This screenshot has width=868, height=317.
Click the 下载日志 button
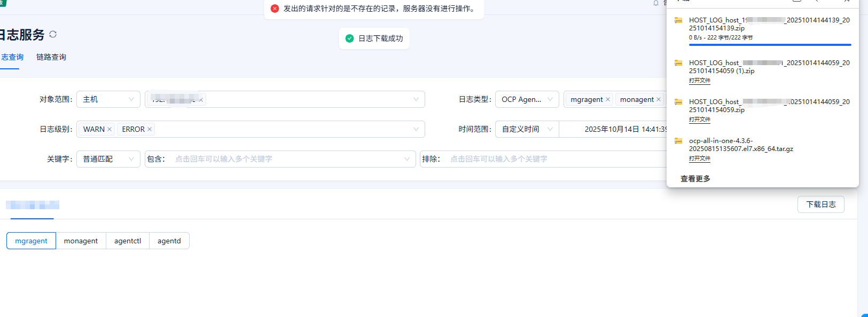820,204
